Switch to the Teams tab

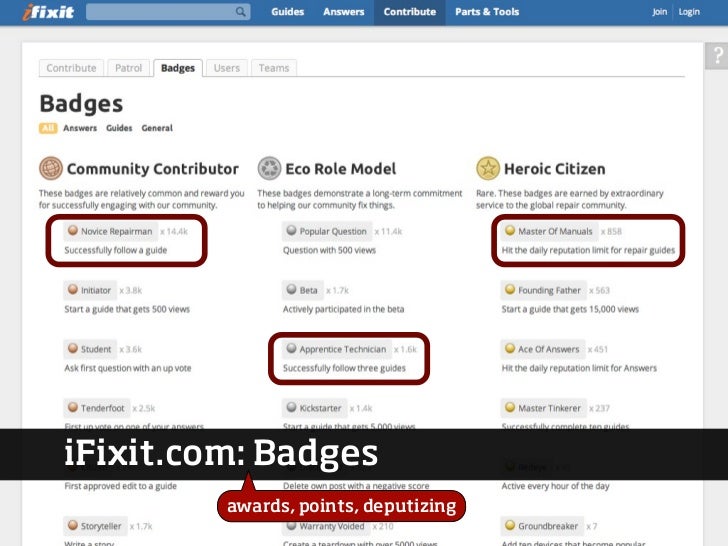pos(274,68)
